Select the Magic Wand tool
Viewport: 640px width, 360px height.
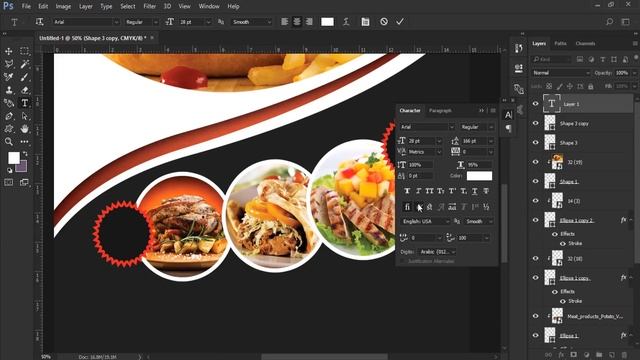pos(24,64)
